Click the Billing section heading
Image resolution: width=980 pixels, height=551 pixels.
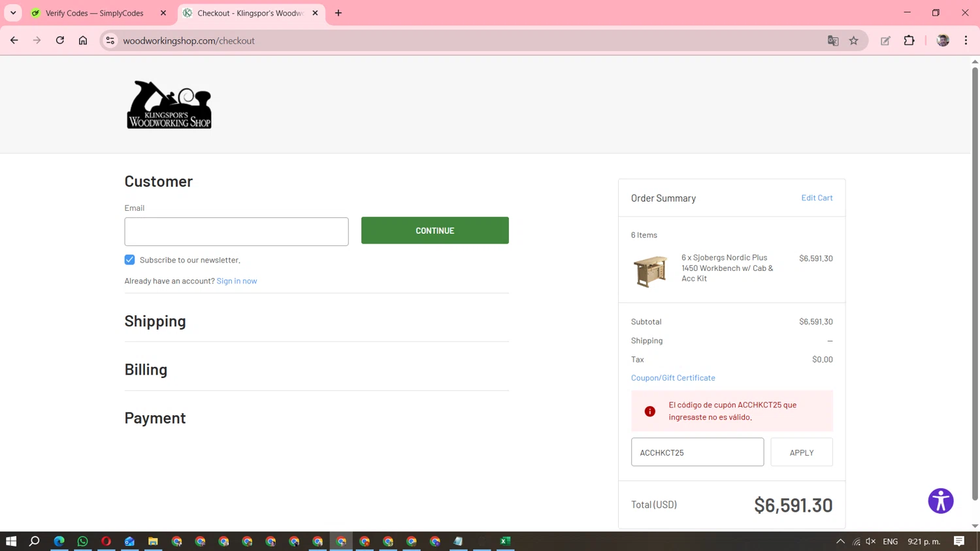click(x=146, y=370)
